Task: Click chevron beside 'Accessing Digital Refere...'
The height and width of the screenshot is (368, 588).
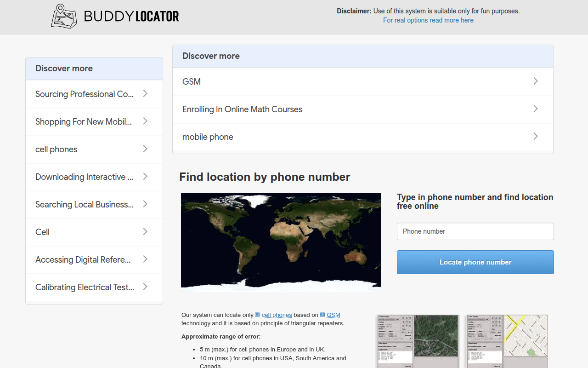Action: point(145,259)
